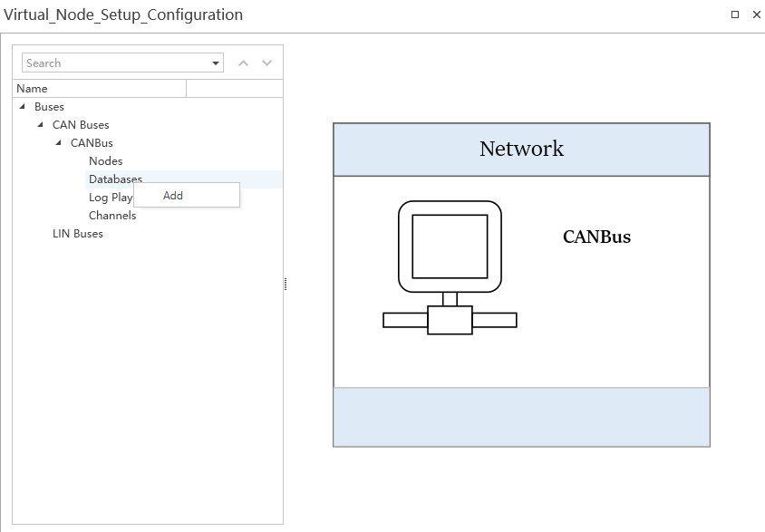Select the Databases tree item
The height and width of the screenshot is (532, 765).
click(x=114, y=179)
